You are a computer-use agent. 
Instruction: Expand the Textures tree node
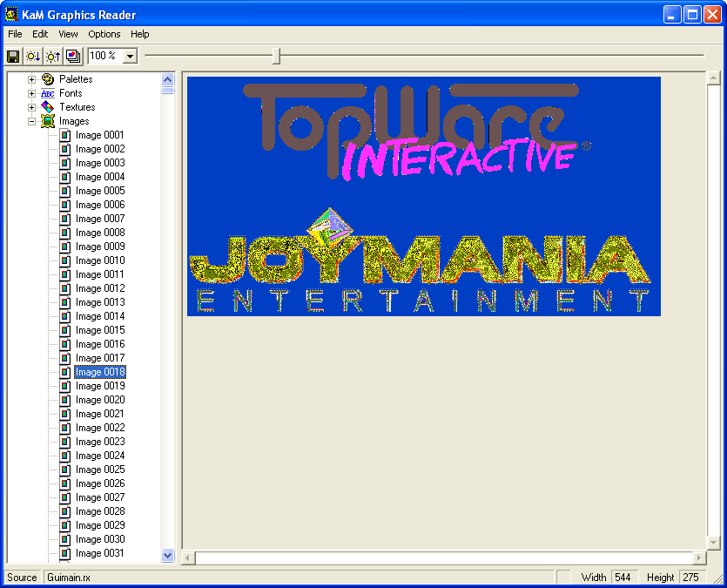[x=31, y=107]
